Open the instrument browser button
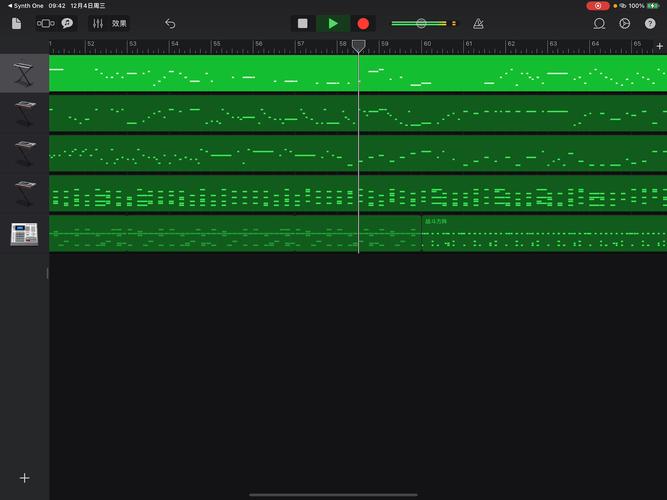The width and height of the screenshot is (667, 500). click(x=46, y=23)
